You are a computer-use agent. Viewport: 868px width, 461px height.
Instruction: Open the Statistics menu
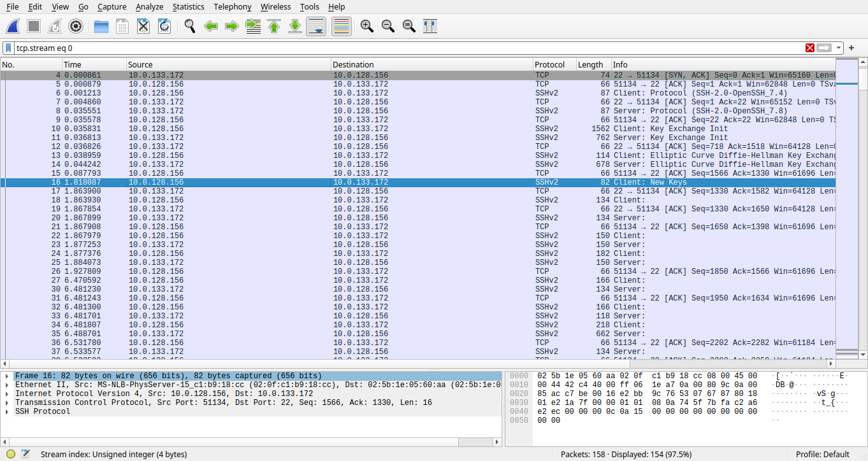click(188, 6)
